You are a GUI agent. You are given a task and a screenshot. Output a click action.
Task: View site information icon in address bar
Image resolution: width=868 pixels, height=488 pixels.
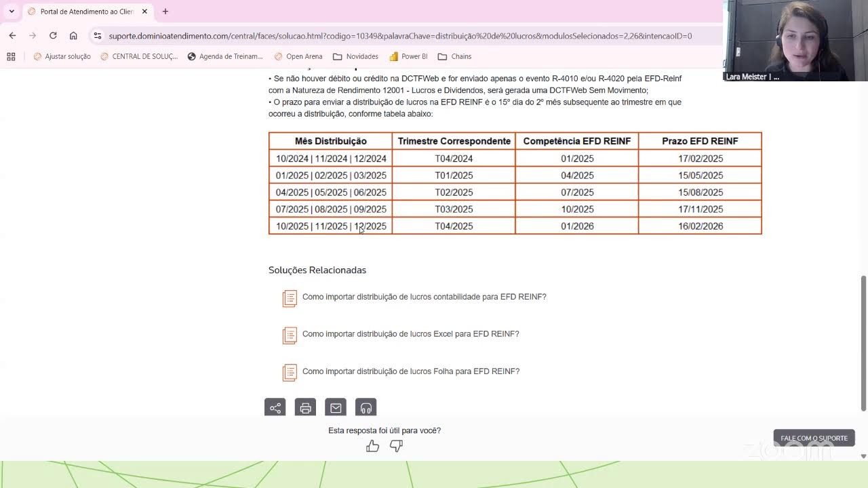pos(98,36)
